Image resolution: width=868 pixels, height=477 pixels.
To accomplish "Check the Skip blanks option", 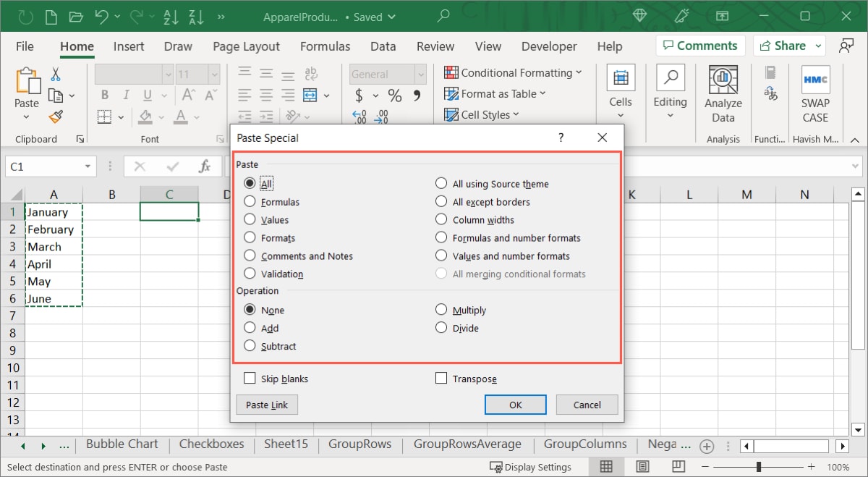I will [x=250, y=378].
